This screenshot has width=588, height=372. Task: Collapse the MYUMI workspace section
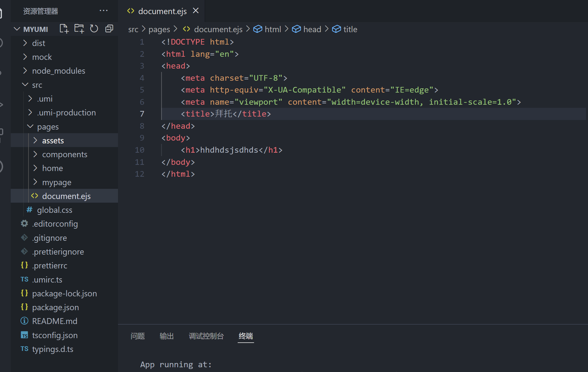click(17, 29)
